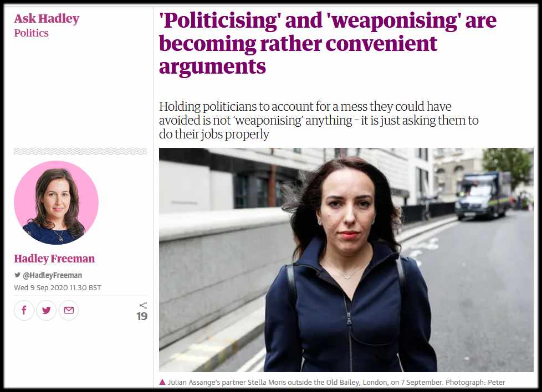
Task: Click Hadley Freeman's circular profile photo
Action: [x=57, y=203]
